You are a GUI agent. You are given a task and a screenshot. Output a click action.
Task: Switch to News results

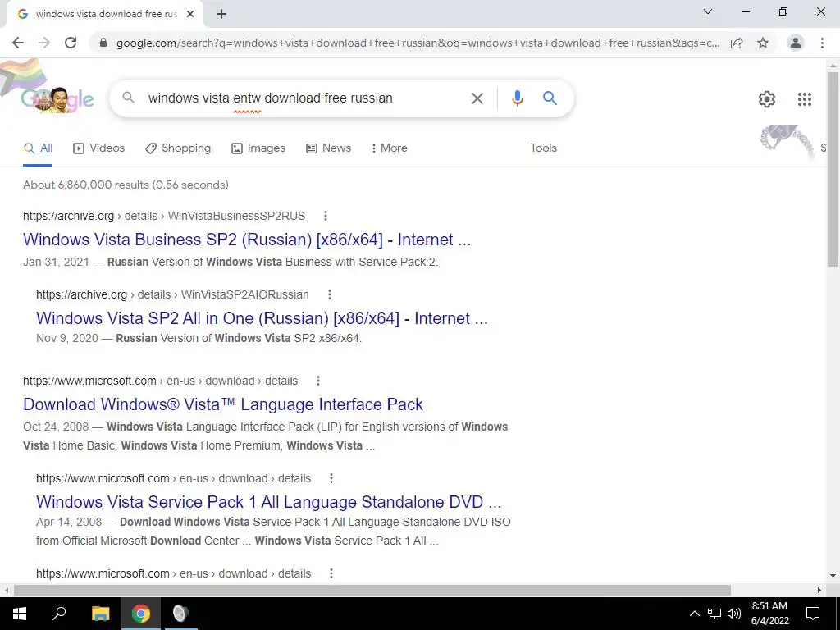(x=328, y=148)
